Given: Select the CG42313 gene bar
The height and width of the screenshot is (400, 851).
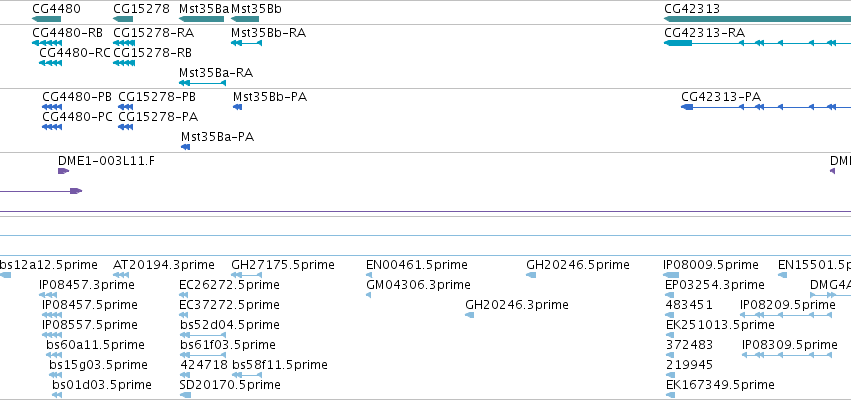Looking at the screenshot, I should point(758,19).
